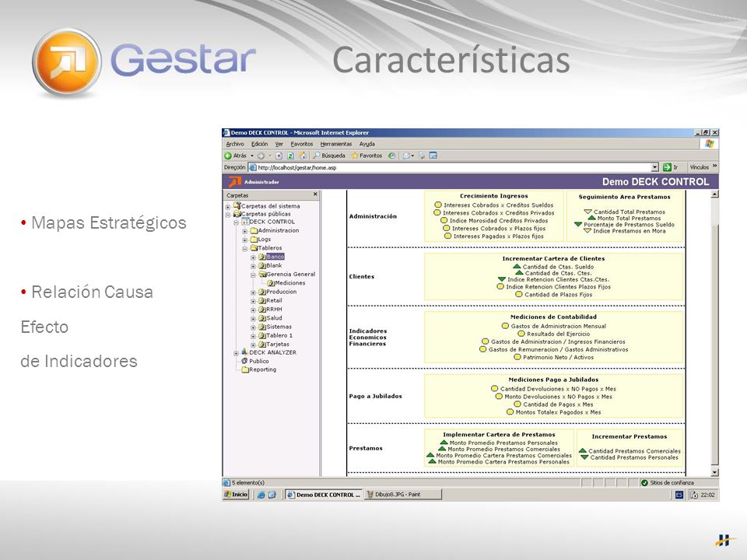Open the Favoritos menu in menu bar
This screenshot has width=747, height=560.
[302, 144]
